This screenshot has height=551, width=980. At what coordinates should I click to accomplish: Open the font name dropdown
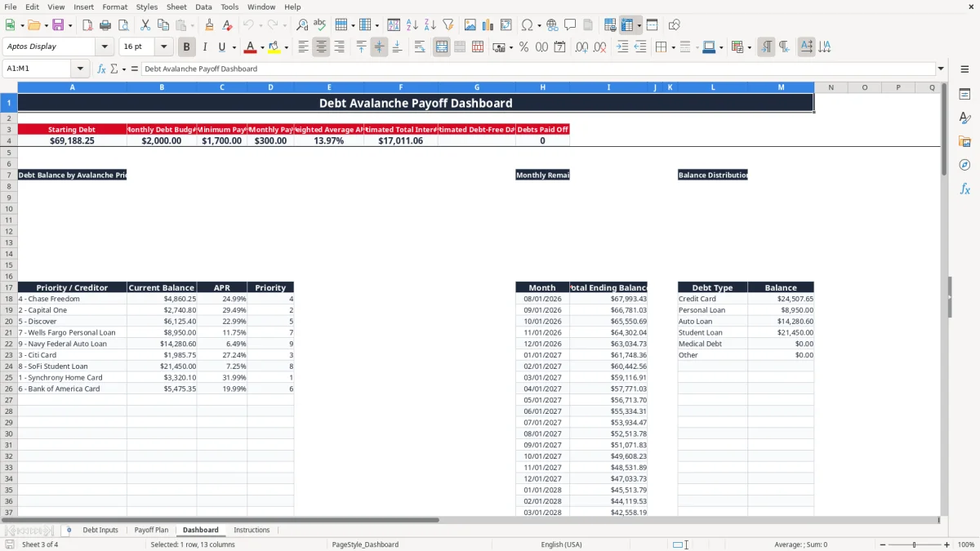tap(105, 47)
